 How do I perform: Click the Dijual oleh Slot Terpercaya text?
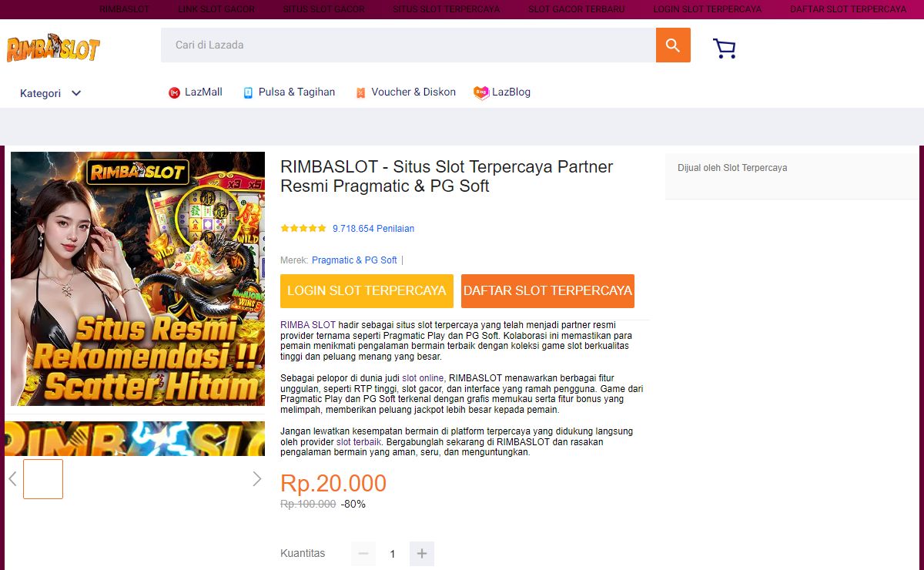tap(732, 168)
